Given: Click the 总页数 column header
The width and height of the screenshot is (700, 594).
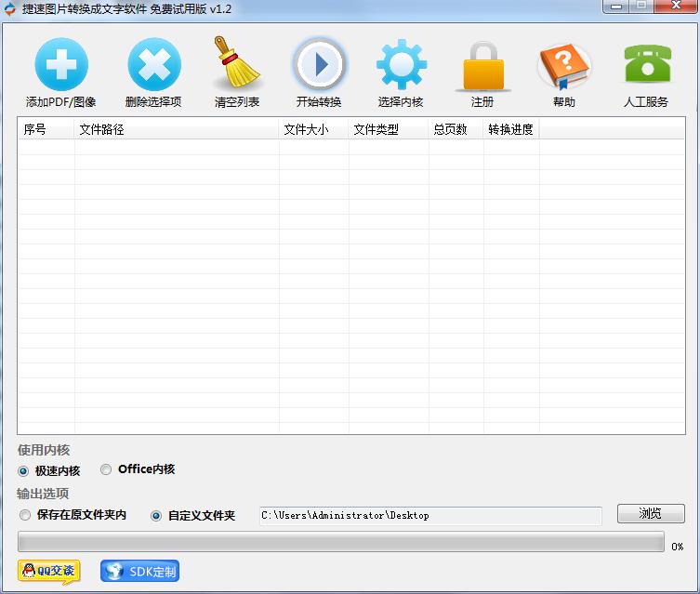Looking at the screenshot, I should pos(456,129).
